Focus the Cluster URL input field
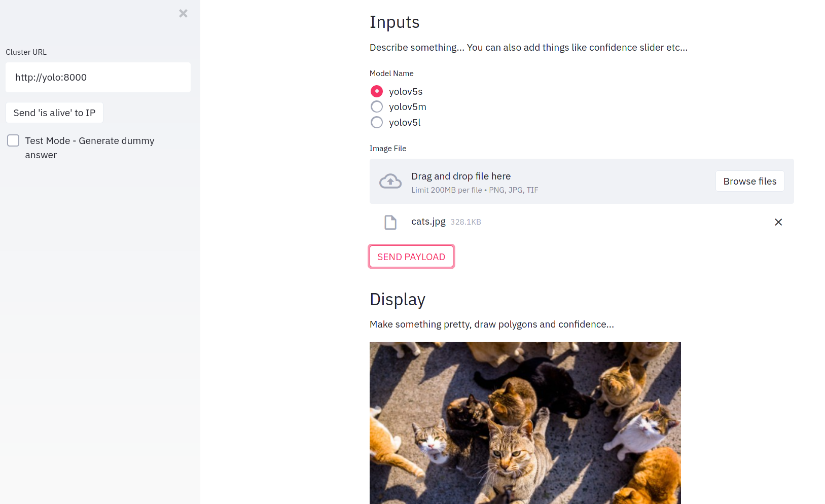This screenshot has height=504, width=825. pos(98,78)
